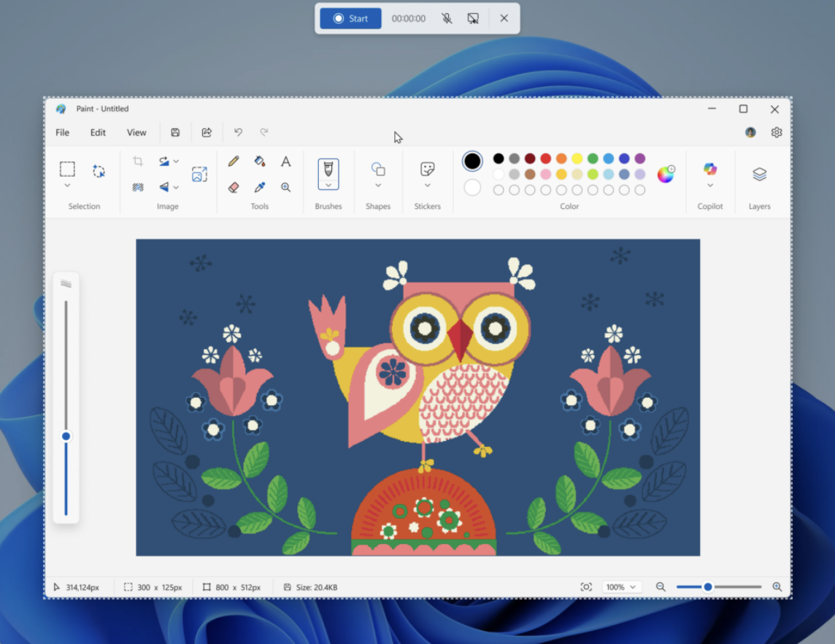The height and width of the screenshot is (644, 835).
Task: Close the recording bar with the X
Action: tap(504, 18)
